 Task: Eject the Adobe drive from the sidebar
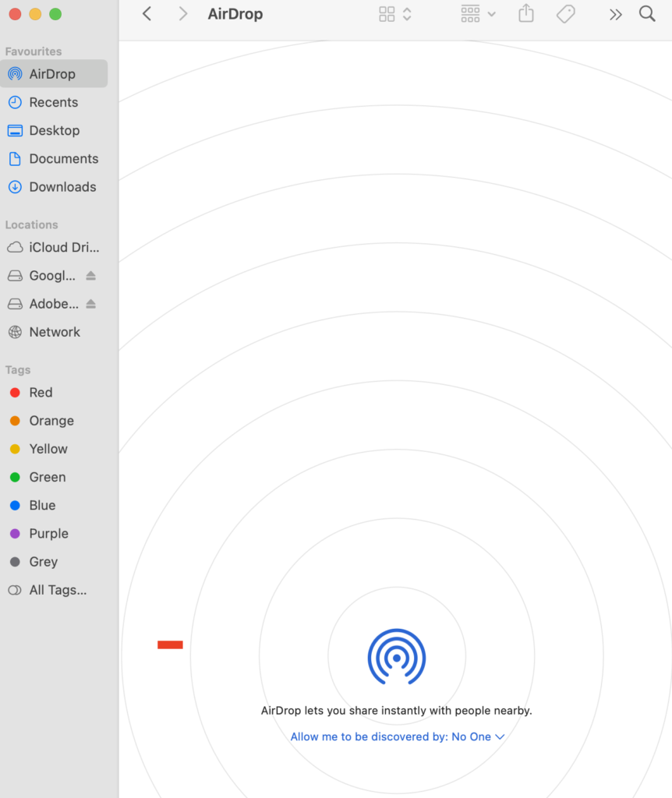[90, 303]
